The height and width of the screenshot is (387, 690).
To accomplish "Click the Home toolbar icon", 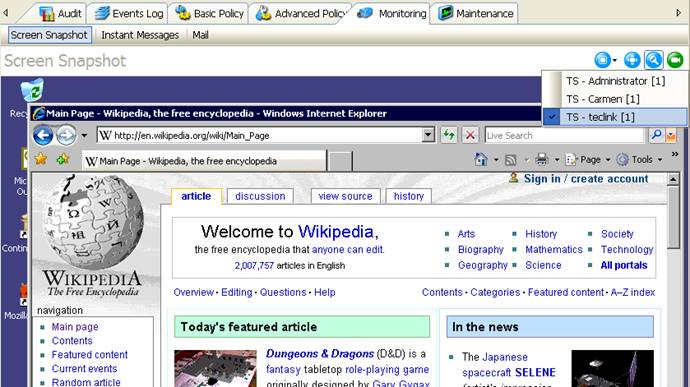I will [481, 159].
